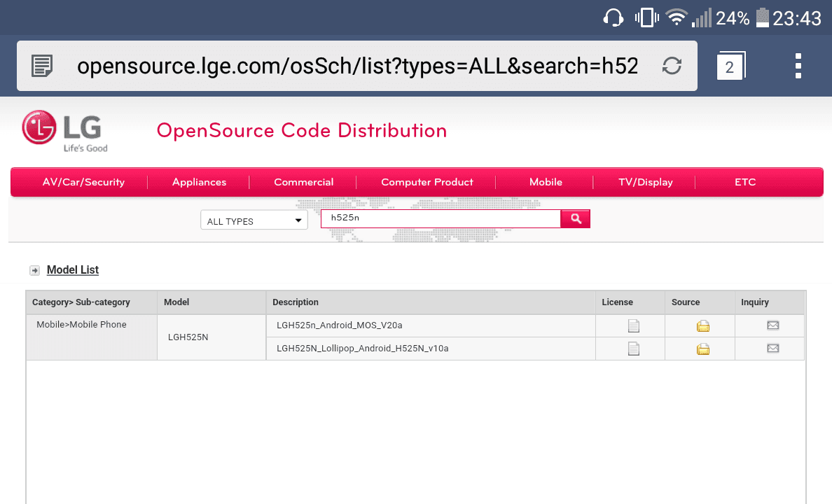Tap the 23:43 clock in status bar
The width and height of the screenshot is (832, 504).
pos(796,19)
